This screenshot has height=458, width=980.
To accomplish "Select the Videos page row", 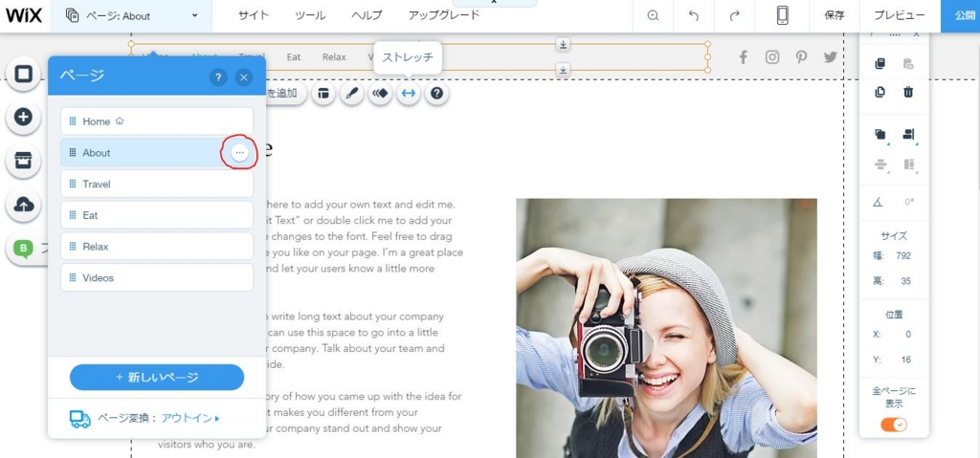I will coord(157,277).
